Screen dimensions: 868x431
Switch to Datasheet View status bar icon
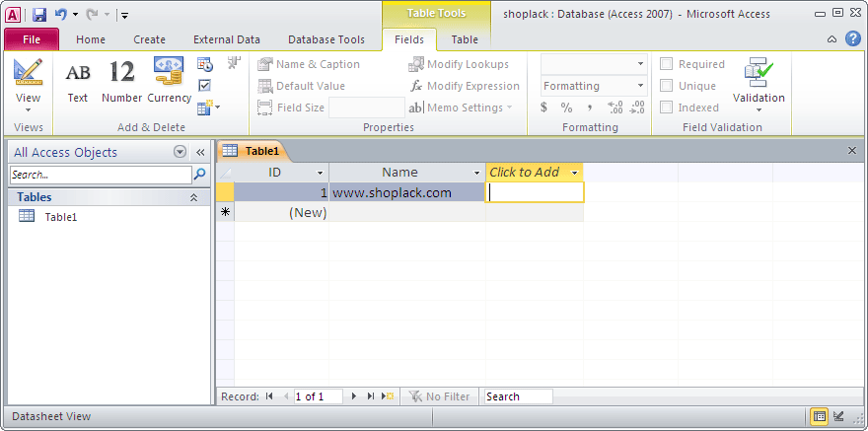tap(820, 416)
